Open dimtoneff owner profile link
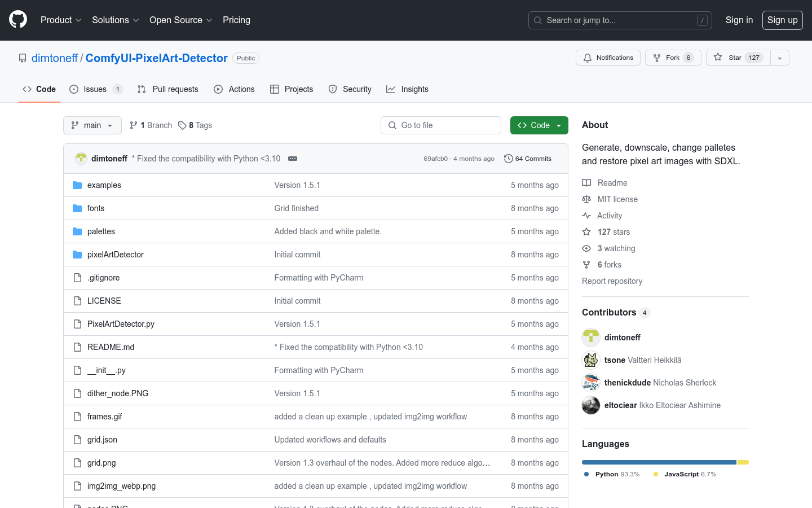This screenshot has width=812, height=508. point(55,58)
